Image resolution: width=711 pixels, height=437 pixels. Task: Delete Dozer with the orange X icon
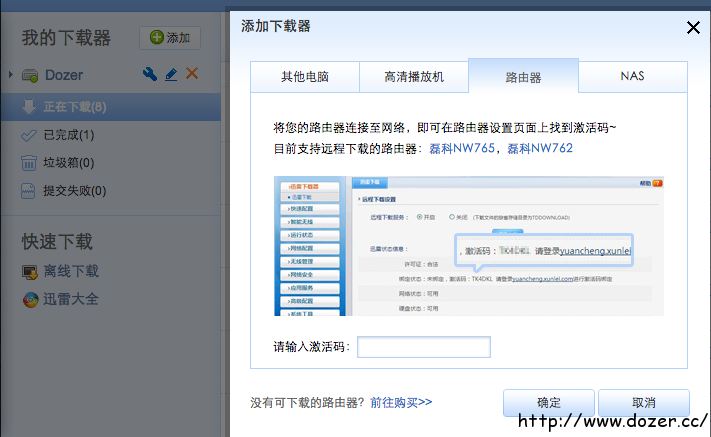pos(192,73)
